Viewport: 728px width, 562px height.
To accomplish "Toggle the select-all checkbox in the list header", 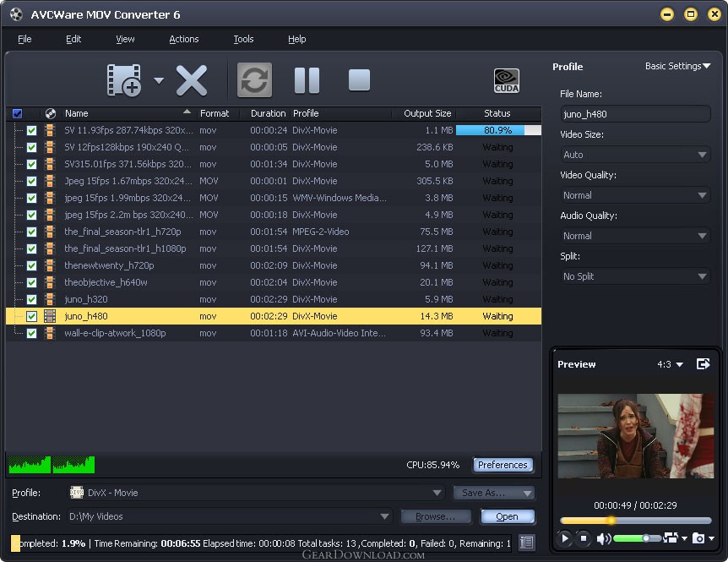I will tap(18, 113).
